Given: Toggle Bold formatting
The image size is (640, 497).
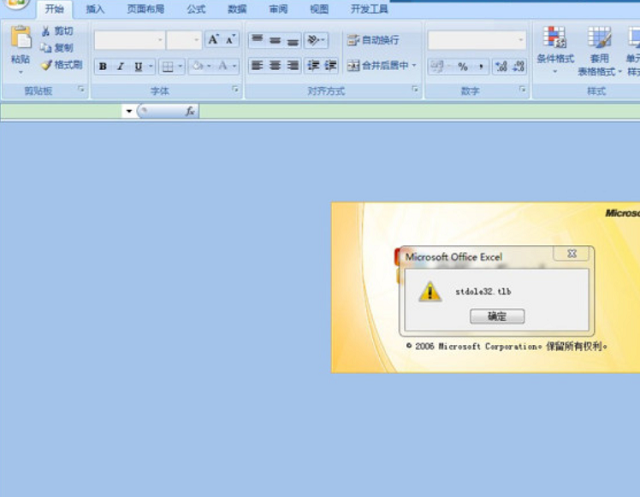Looking at the screenshot, I should point(103,66).
